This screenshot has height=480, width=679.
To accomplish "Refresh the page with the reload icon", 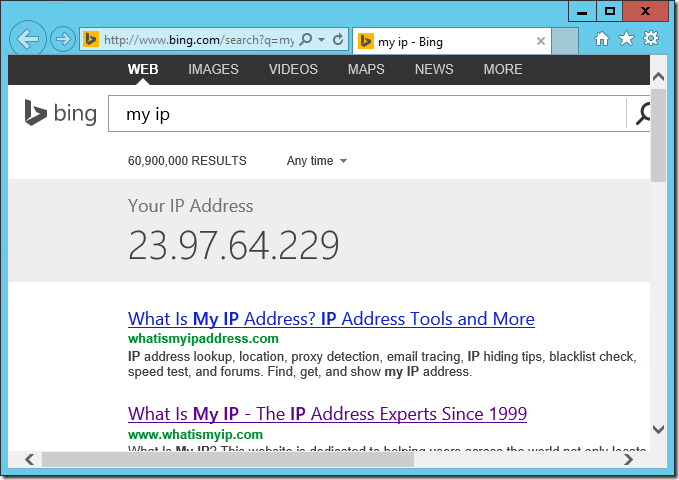I will 338,39.
